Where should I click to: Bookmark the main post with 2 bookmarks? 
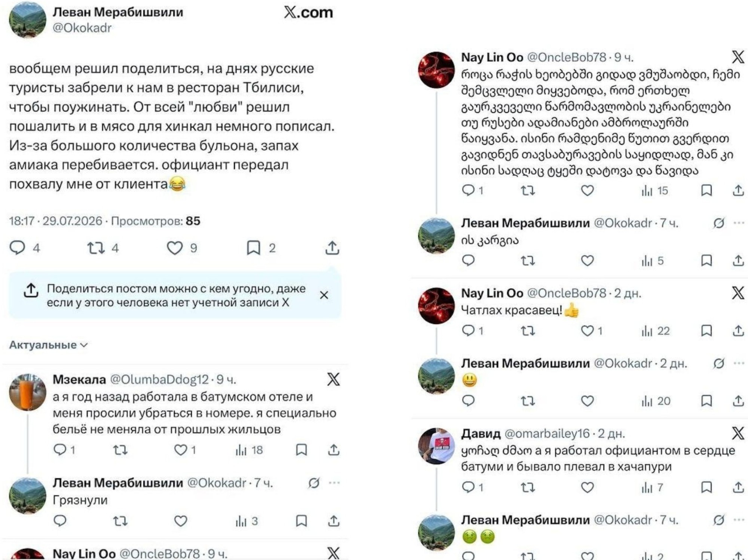point(254,248)
